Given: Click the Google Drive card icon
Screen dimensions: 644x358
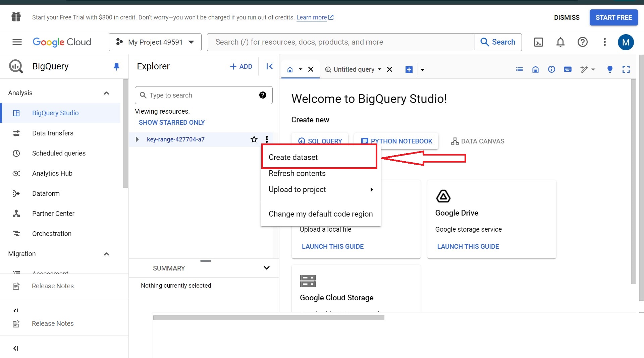Looking at the screenshot, I should [443, 196].
